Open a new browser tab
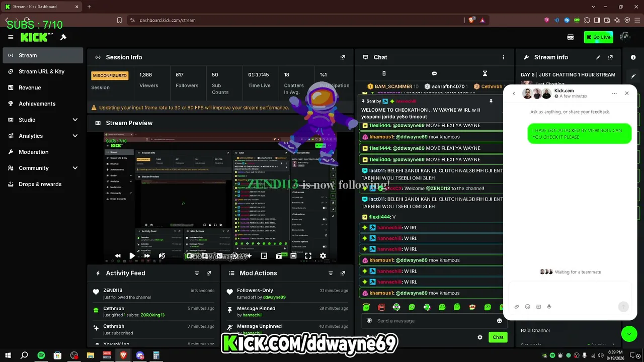The image size is (644, 362). point(89,7)
